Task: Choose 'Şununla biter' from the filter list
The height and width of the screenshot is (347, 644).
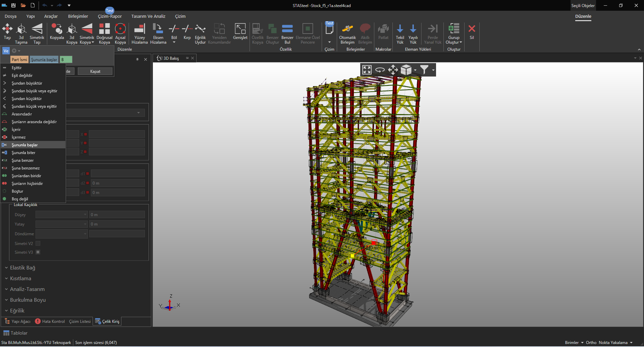Action: click(x=23, y=153)
